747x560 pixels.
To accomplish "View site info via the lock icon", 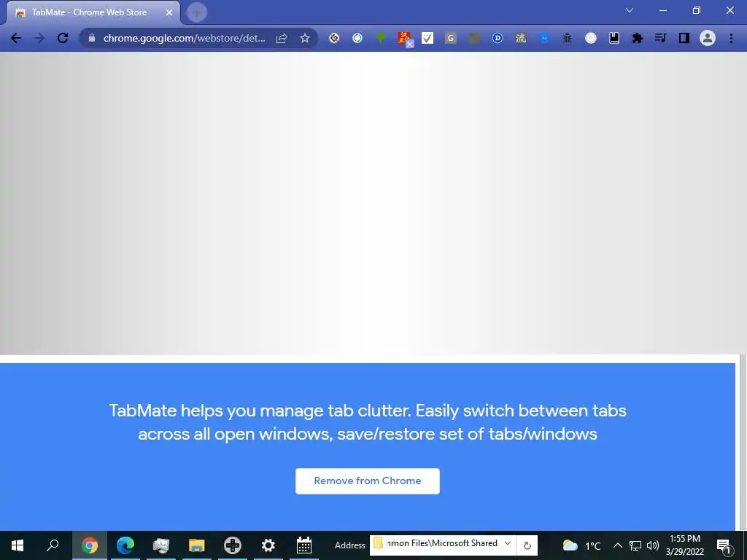I will 92,38.
